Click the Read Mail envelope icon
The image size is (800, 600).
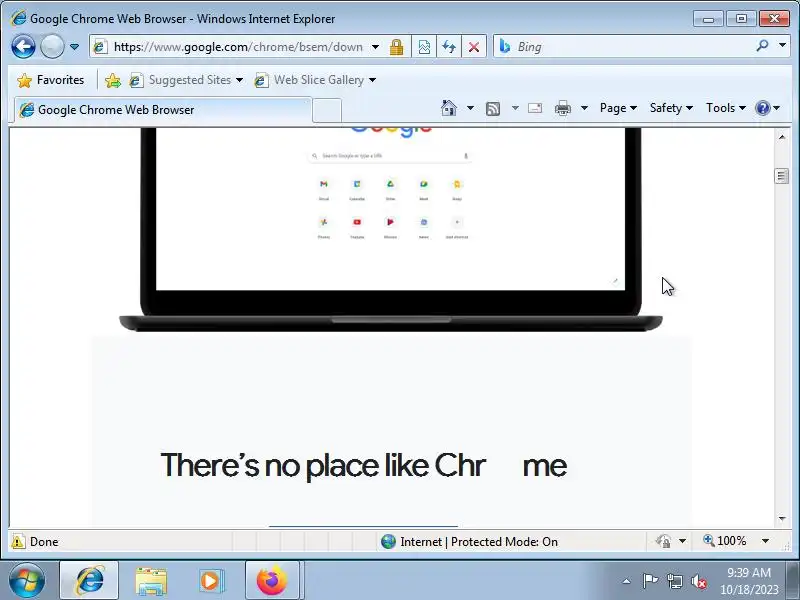tap(535, 108)
